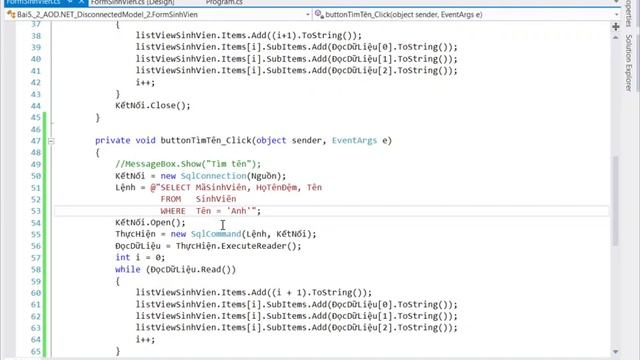Click the method icon beside buttonTìmTên_Click
Screen dimensions: 640x360
pyautogui.click(x=319, y=15)
